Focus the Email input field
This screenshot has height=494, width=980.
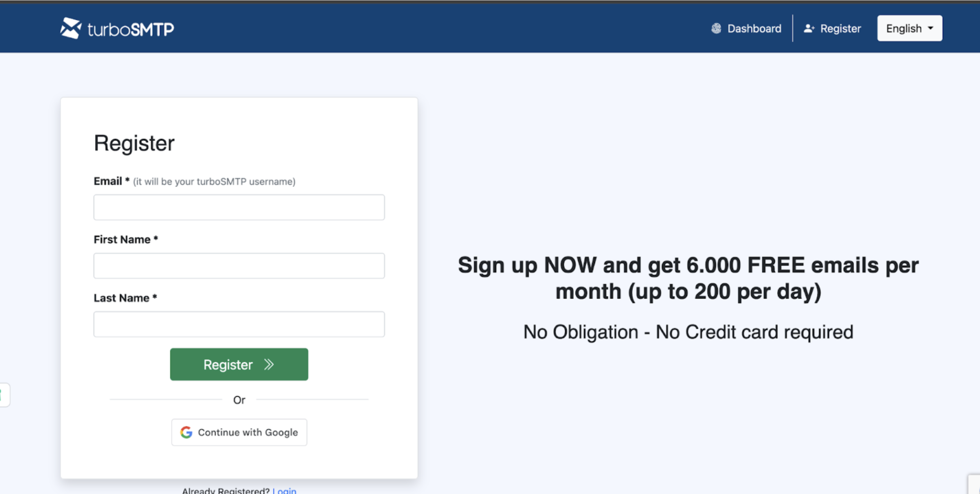[239, 207]
